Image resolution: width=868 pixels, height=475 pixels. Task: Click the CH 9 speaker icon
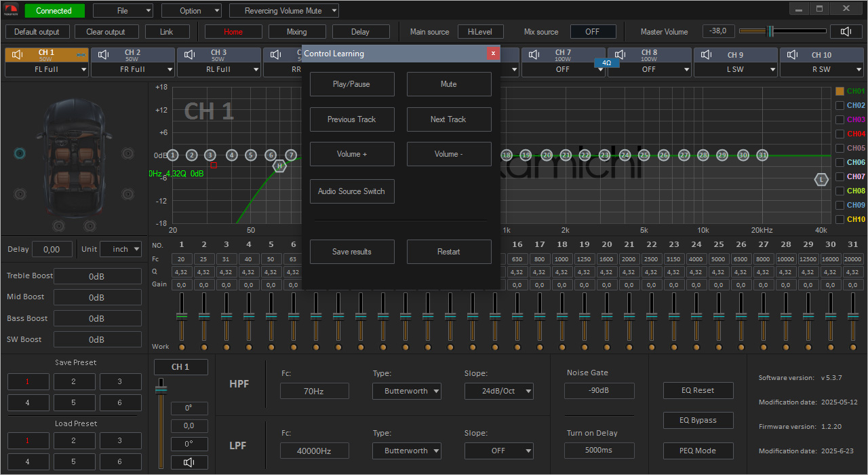point(707,55)
